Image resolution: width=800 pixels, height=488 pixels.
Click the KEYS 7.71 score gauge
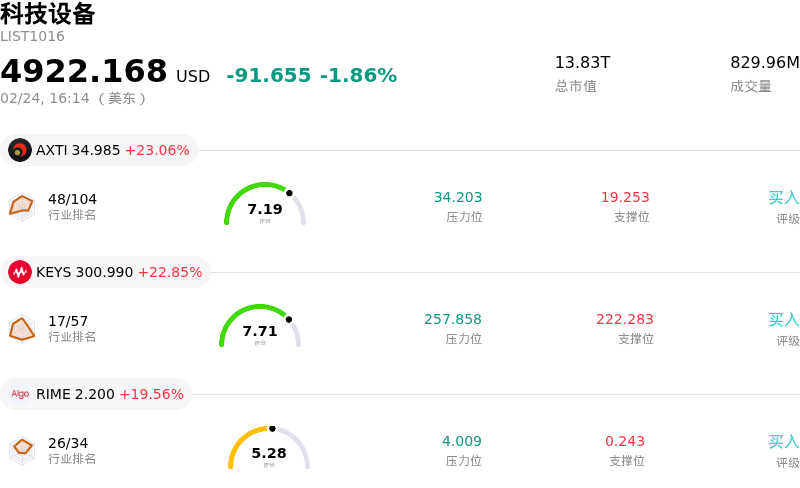pos(260,326)
